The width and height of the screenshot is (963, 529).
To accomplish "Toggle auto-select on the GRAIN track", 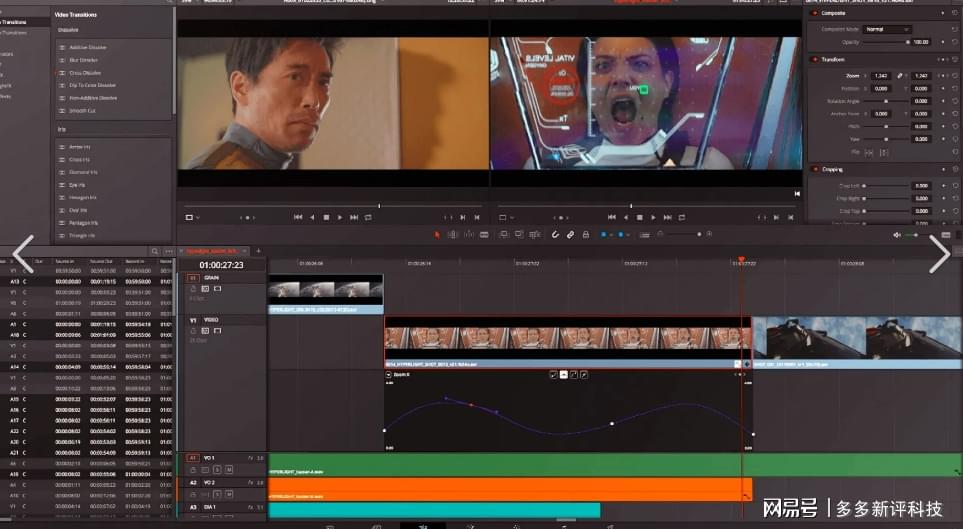I will tap(205, 289).
